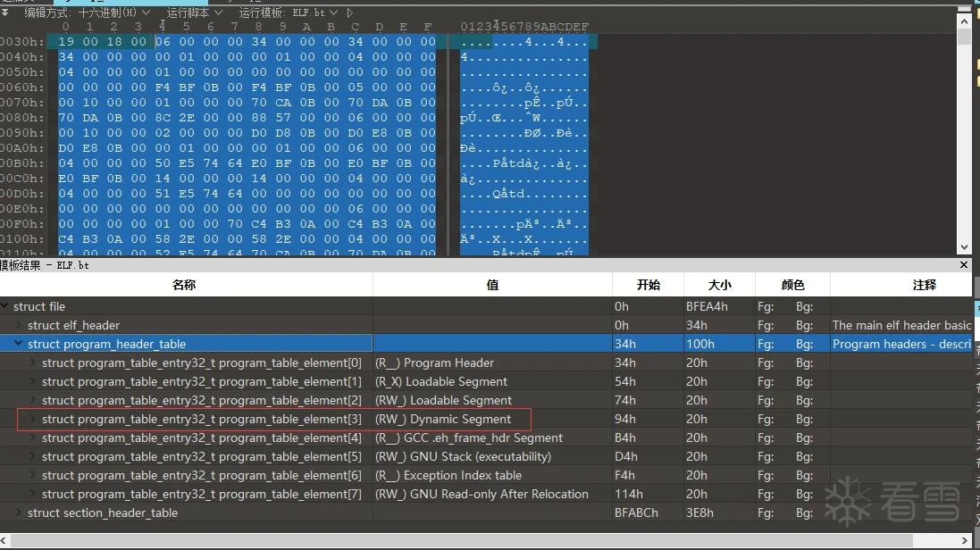Collapse the struct file tree node

pos(4,306)
